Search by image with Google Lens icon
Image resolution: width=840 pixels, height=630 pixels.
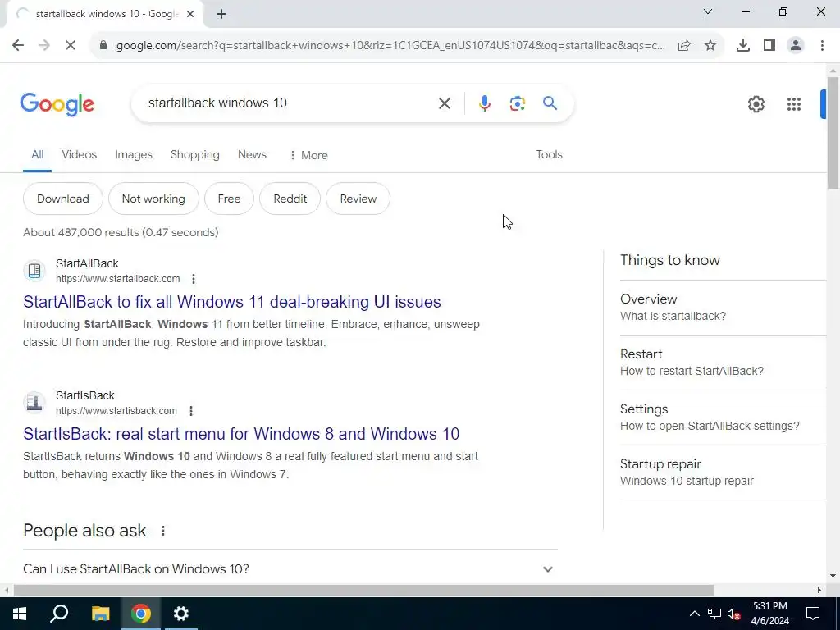[x=517, y=103]
